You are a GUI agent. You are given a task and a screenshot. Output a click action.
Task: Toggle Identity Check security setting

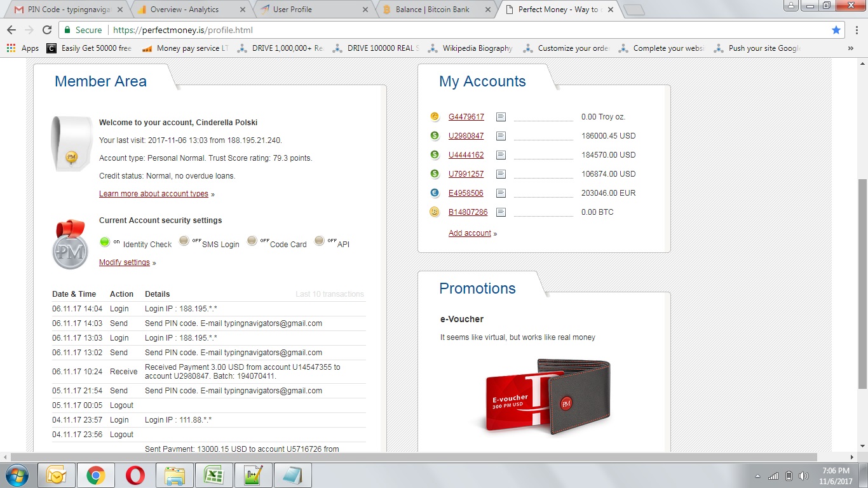(105, 242)
